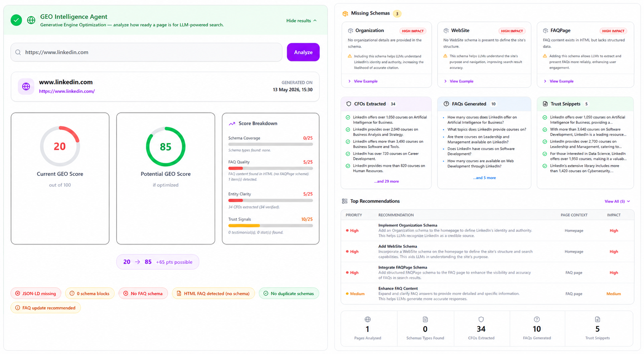Click the FAQ Quality progress bar
Screen dimensions: 644x354
tap(270, 168)
